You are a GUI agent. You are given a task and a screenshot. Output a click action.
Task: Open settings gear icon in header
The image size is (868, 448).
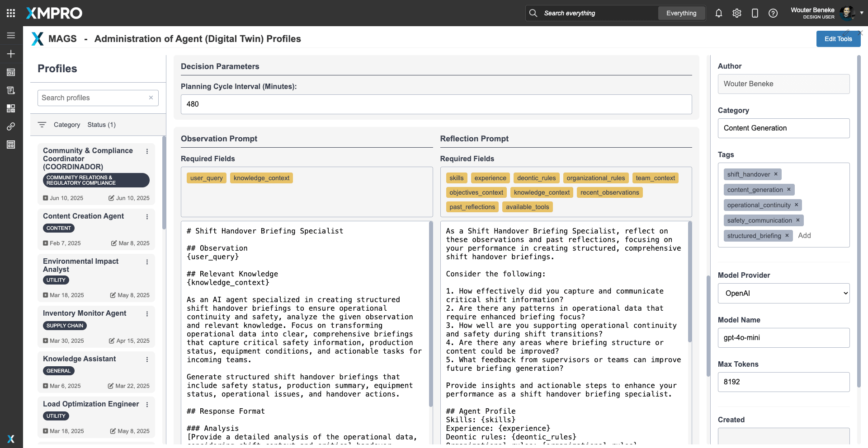click(x=736, y=13)
